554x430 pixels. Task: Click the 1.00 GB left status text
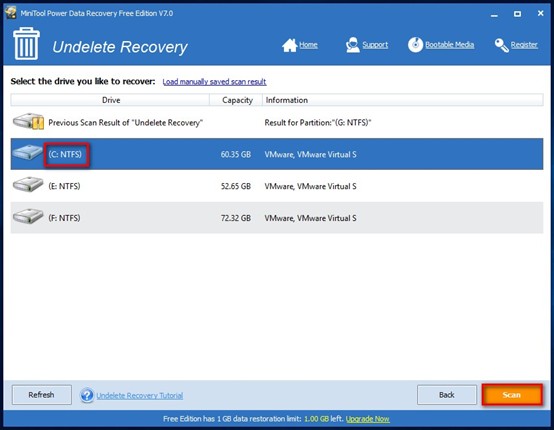click(x=324, y=419)
